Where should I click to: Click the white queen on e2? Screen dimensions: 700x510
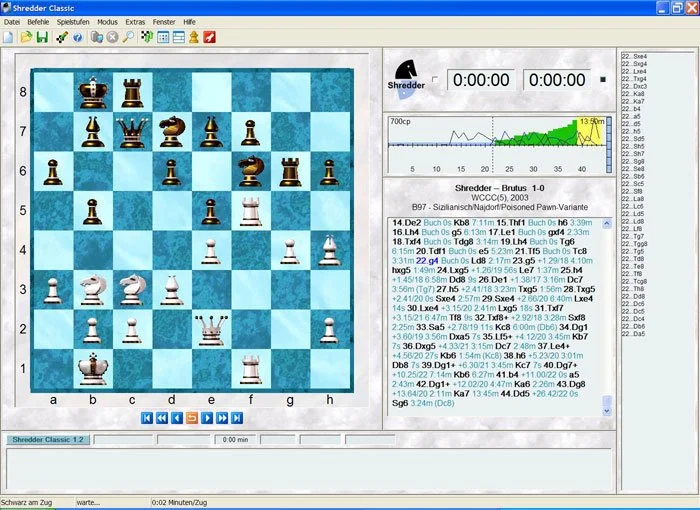(x=211, y=330)
